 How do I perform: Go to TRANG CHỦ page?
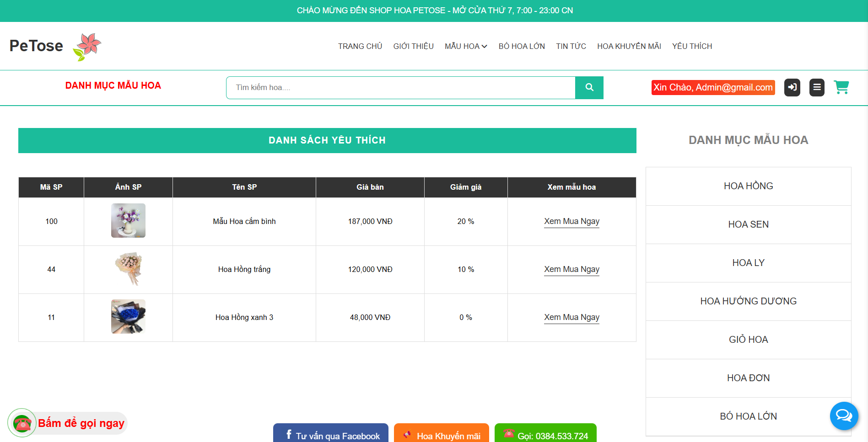pos(360,46)
